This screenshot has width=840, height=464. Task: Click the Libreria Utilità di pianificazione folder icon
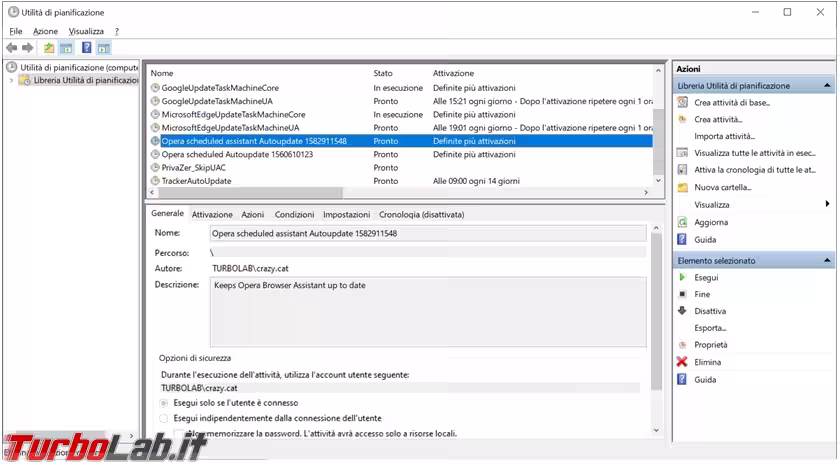25,80
